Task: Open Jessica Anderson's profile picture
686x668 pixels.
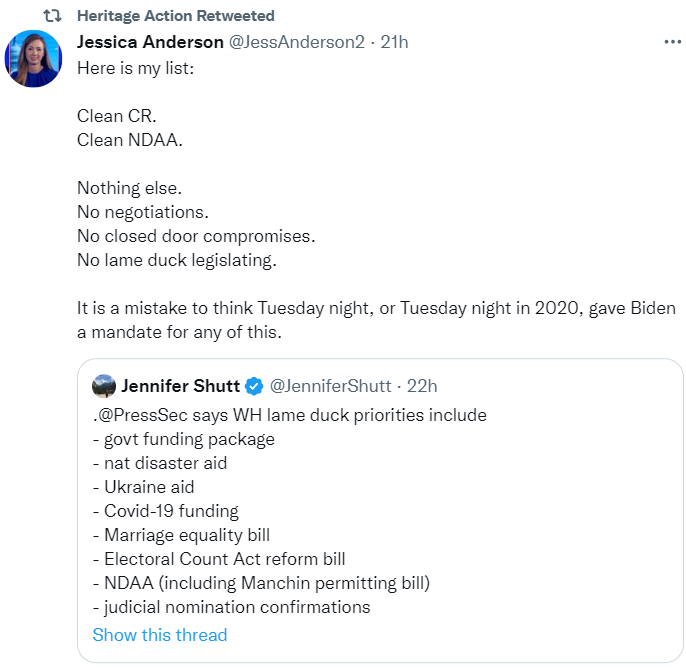Action: coord(33,59)
